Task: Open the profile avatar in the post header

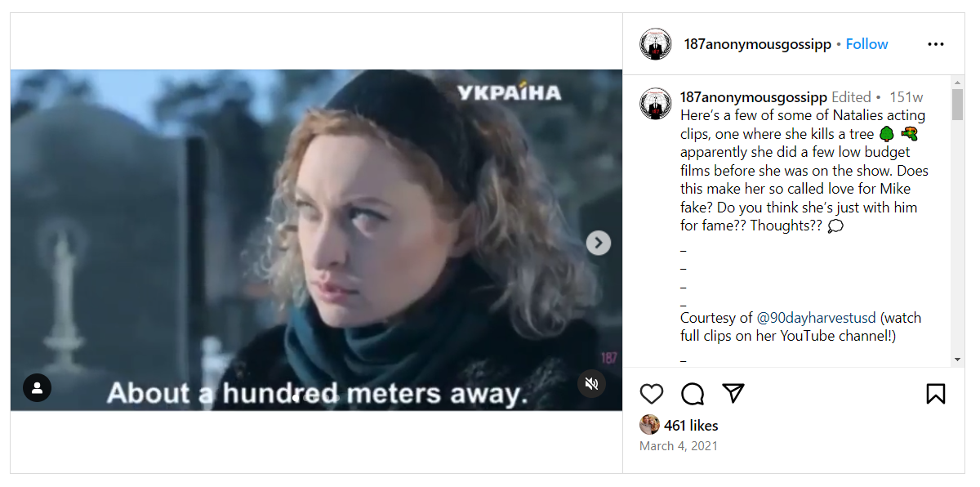Action: (655, 44)
